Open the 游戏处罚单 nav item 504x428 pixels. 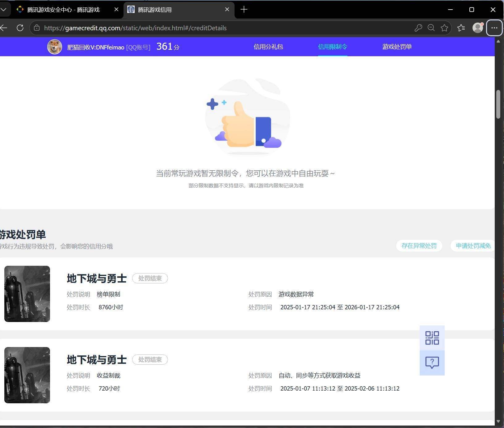coord(397,47)
